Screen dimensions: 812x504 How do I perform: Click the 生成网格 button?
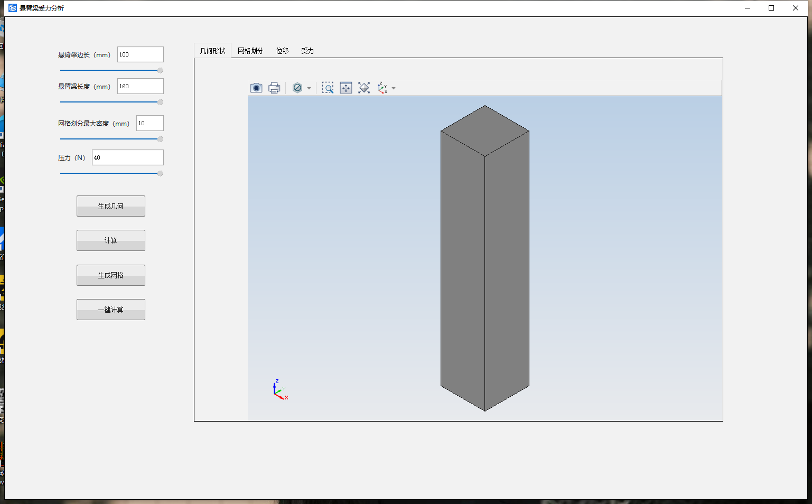click(111, 275)
